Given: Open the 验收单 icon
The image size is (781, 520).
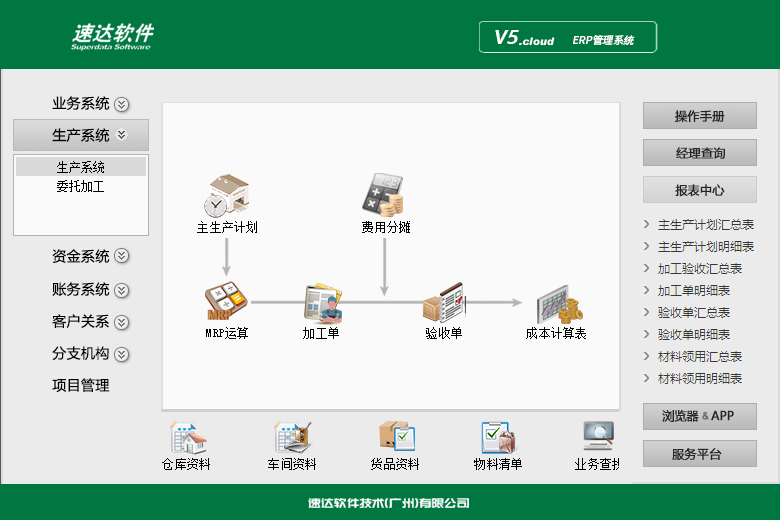Looking at the screenshot, I should click(x=443, y=302).
